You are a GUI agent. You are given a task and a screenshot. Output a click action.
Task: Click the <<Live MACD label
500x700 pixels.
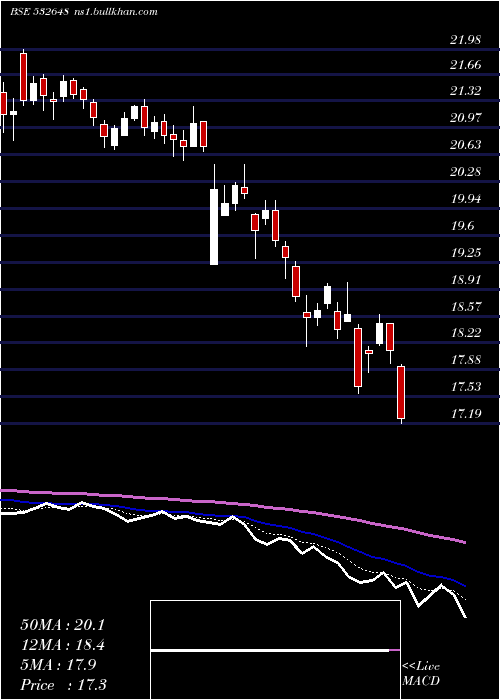coord(421,674)
